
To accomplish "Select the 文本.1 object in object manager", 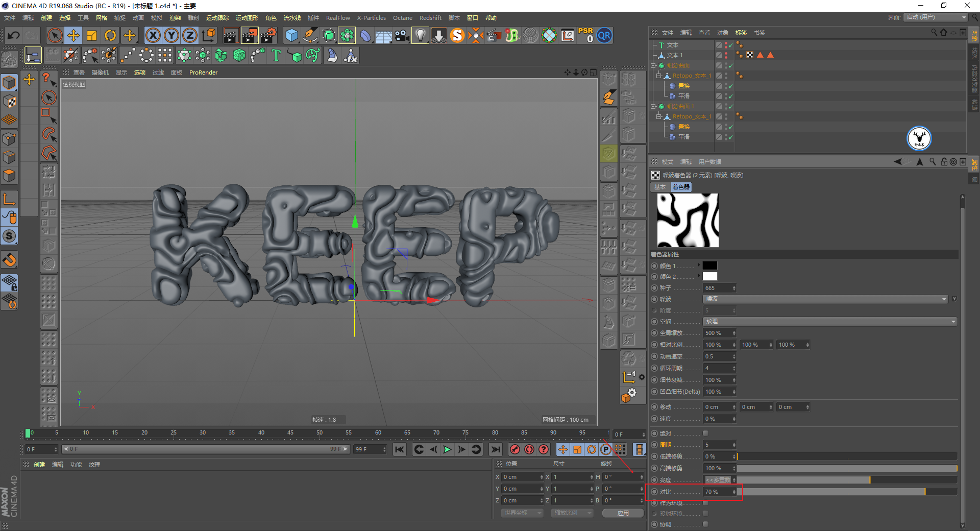I will pyautogui.click(x=674, y=55).
